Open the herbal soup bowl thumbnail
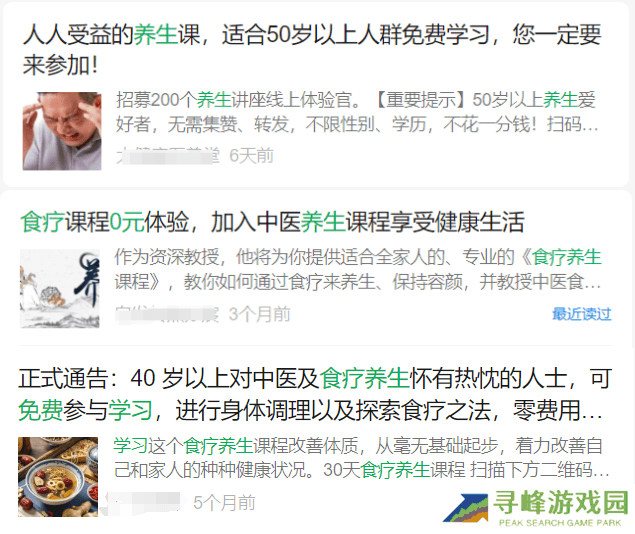The width and height of the screenshot is (635, 534). [58, 477]
